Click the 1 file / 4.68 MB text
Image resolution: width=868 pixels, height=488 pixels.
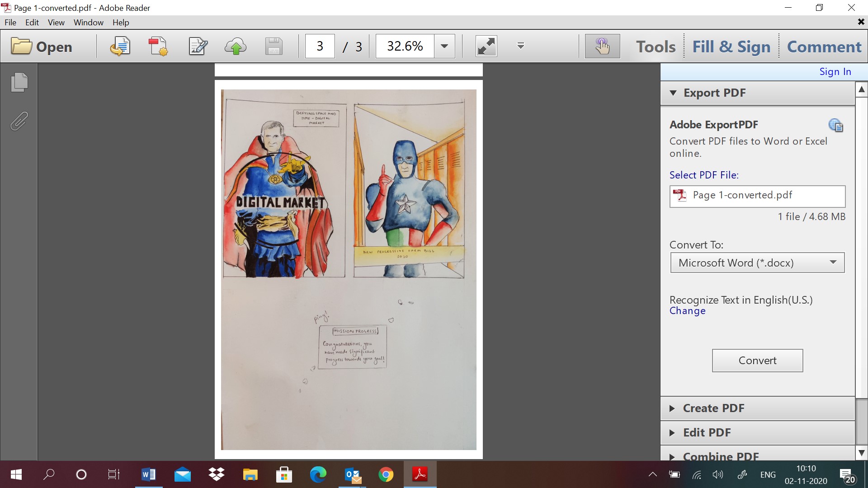coord(811,217)
